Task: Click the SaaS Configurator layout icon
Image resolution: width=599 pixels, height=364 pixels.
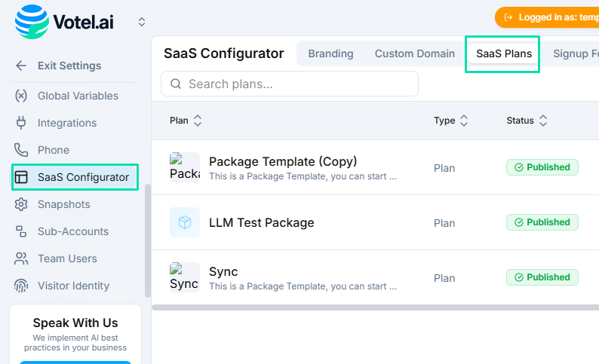Action: [21, 177]
